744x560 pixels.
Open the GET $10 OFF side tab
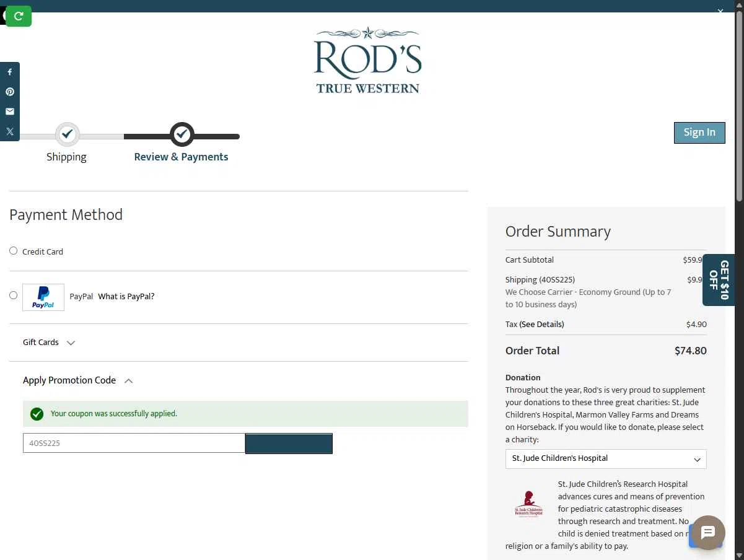click(x=719, y=280)
